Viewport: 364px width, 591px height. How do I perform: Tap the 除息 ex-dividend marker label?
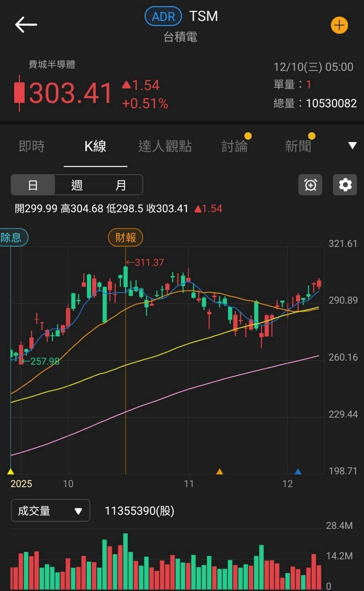pyautogui.click(x=13, y=238)
